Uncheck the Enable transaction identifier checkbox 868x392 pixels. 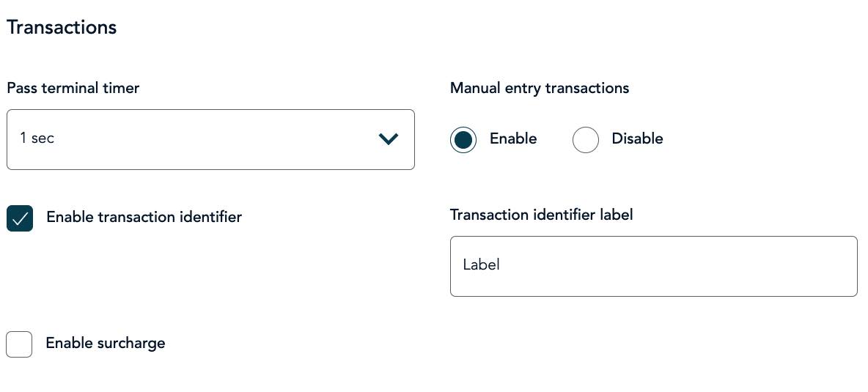[20, 218]
